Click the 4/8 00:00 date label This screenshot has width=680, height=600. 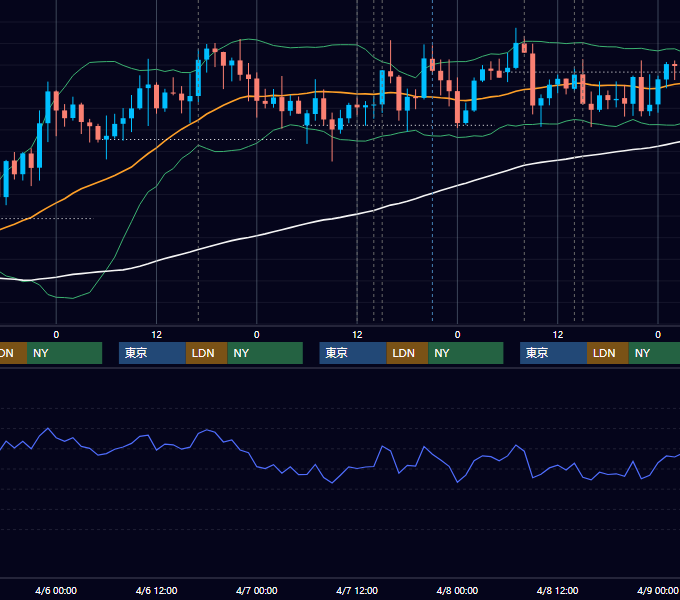457,590
